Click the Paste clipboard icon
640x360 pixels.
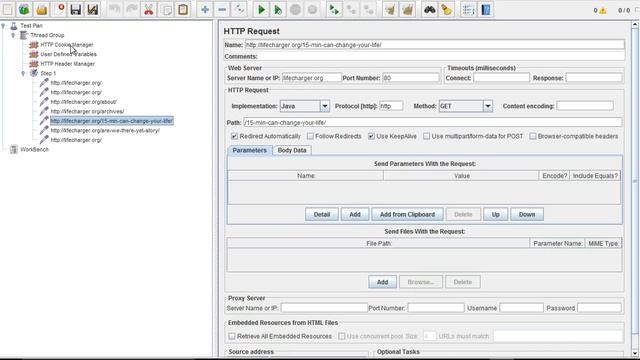pos(183,9)
